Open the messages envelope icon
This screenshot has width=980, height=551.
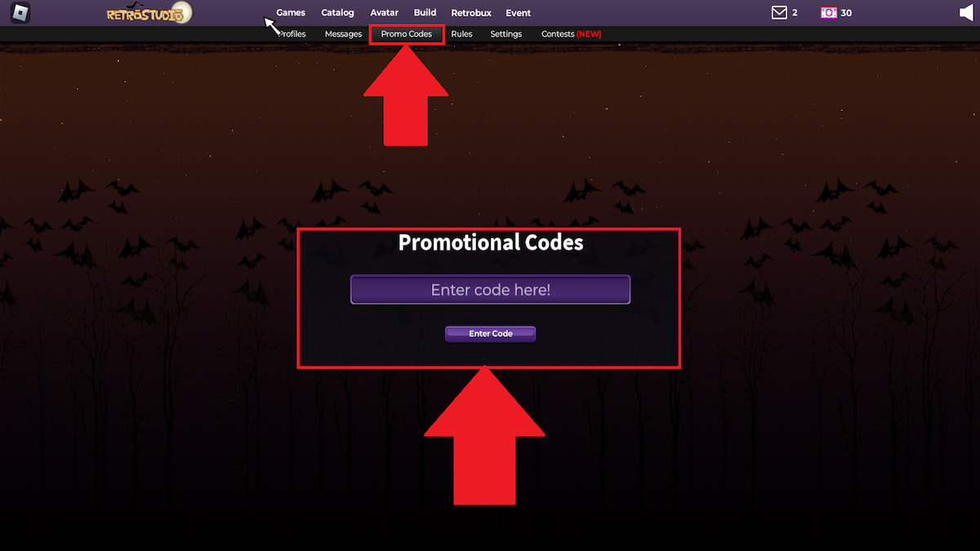(x=779, y=13)
